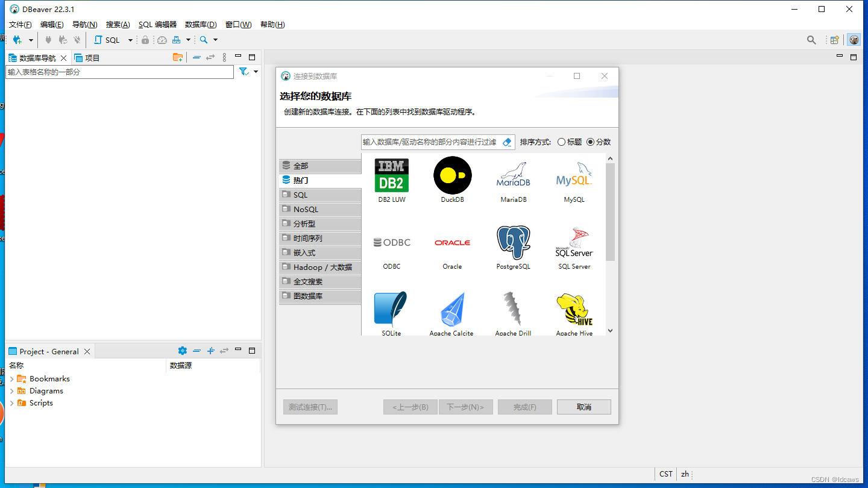Click the open perspective icon at top right
Viewport: 868px width, 488px height.
tap(835, 40)
